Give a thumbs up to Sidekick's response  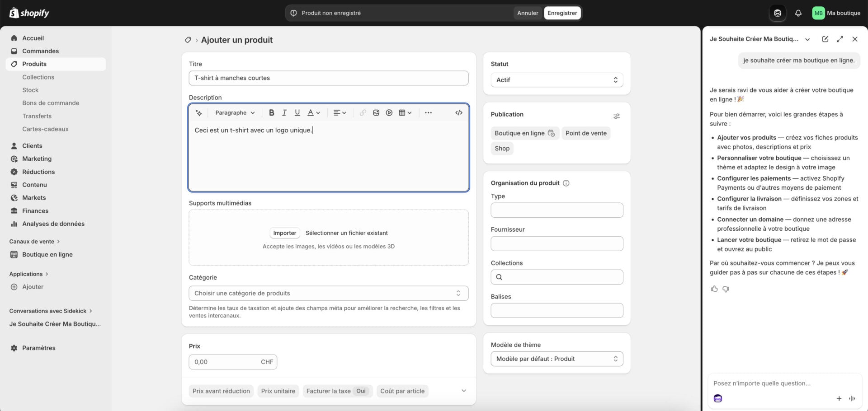click(x=714, y=289)
